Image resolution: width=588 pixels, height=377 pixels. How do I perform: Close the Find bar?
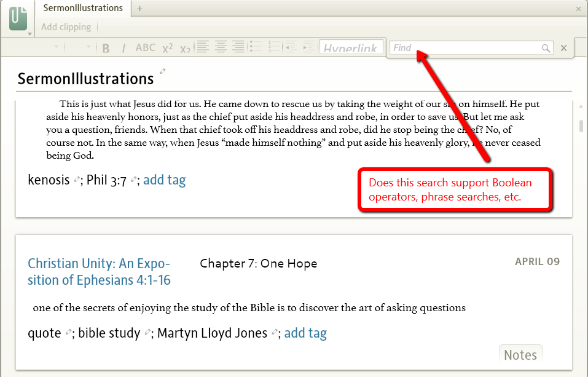point(563,48)
